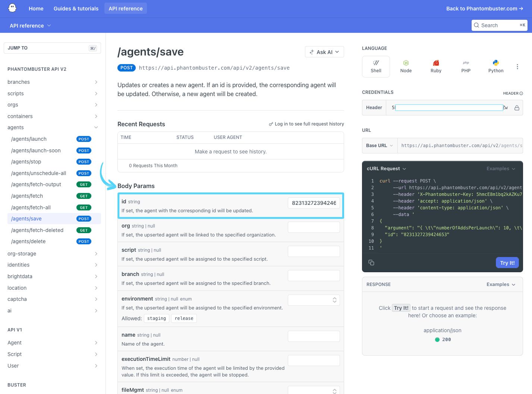Click the search magnifier icon
Viewport: 532px width, 394px height.
[476, 25]
